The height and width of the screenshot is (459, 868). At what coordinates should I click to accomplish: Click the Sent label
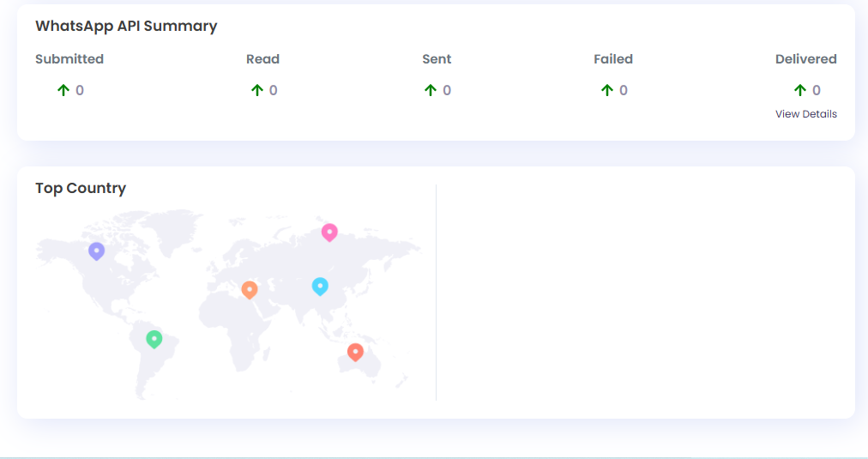pyautogui.click(x=437, y=59)
